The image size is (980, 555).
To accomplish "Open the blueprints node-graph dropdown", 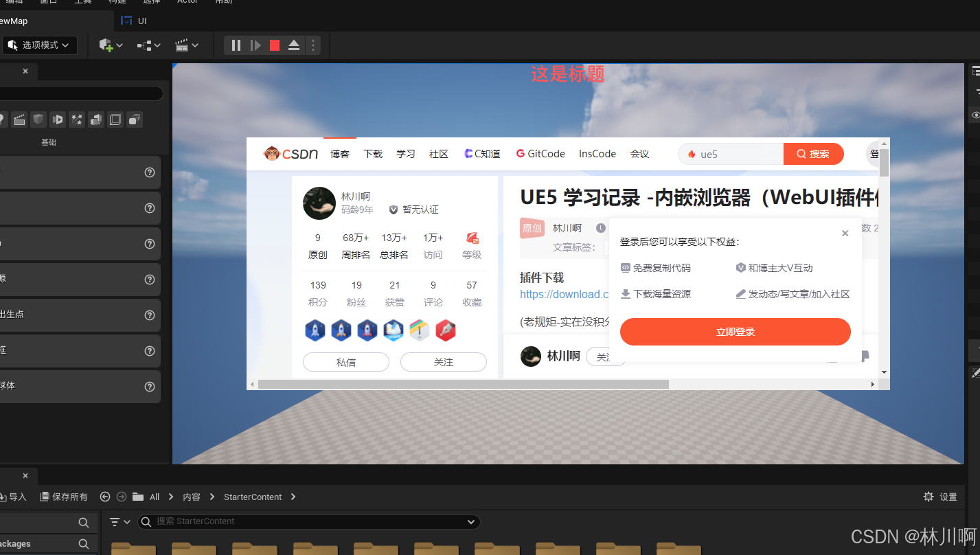I will pos(148,45).
